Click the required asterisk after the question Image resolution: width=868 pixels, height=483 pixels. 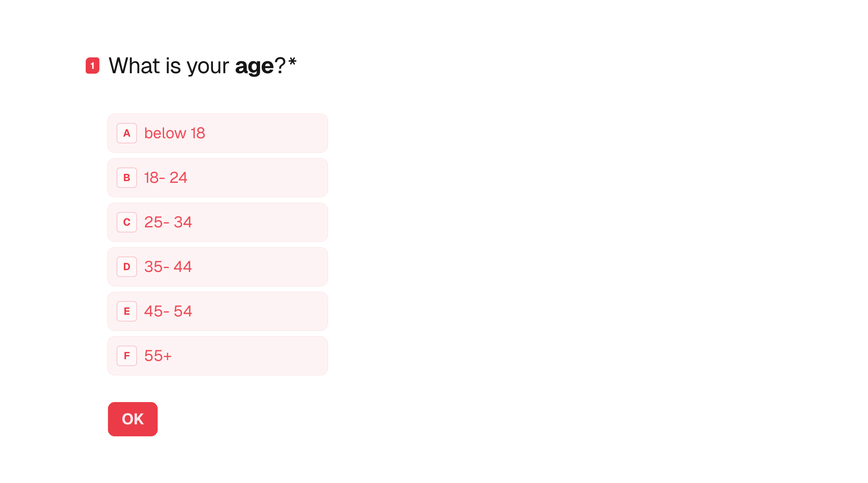pos(292,63)
